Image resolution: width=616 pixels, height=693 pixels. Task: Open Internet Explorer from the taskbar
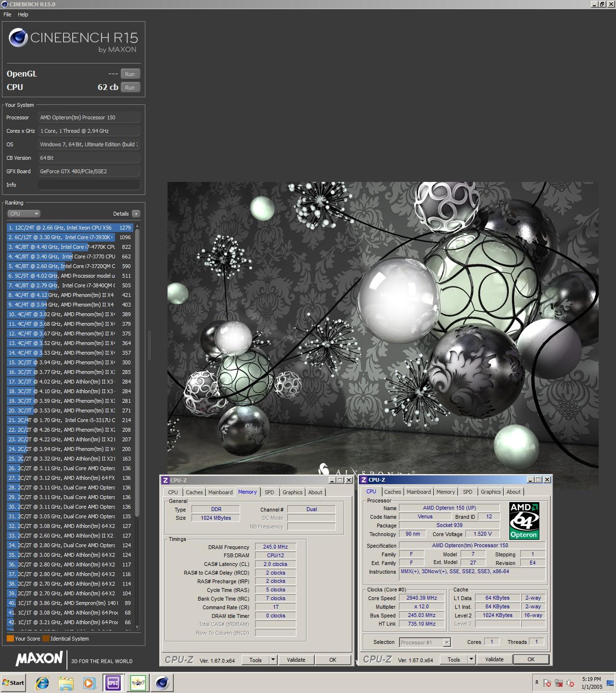click(x=42, y=682)
